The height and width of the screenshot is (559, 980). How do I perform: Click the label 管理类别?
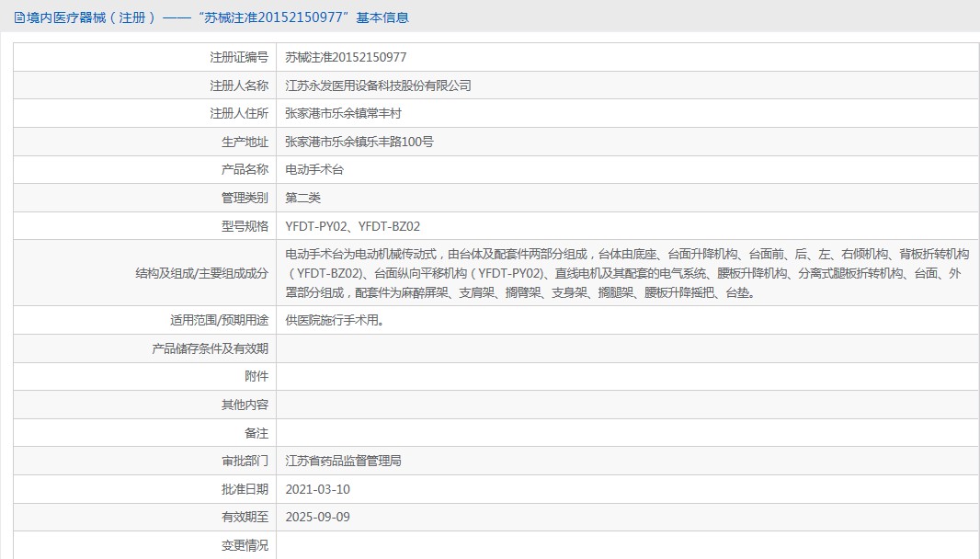[x=245, y=198]
